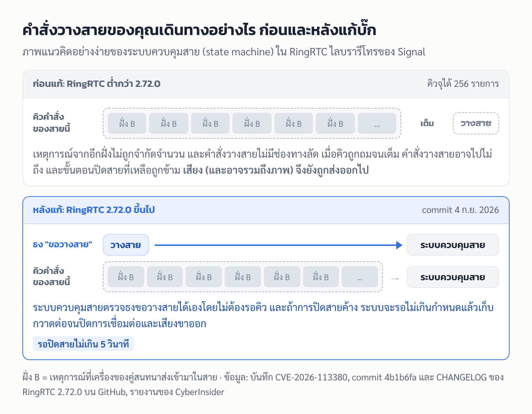Click the text commit 4 ก.ย. 2026
Viewport: 532px width, 414px height.
(x=460, y=210)
